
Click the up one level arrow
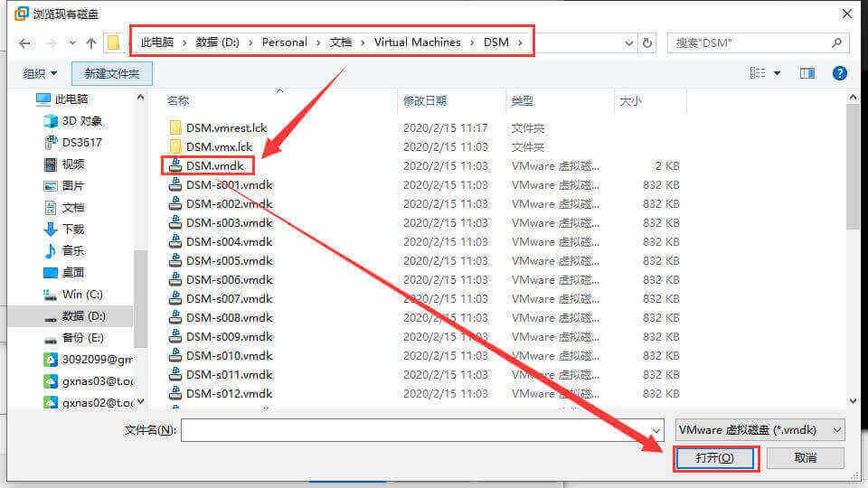tap(91, 42)
